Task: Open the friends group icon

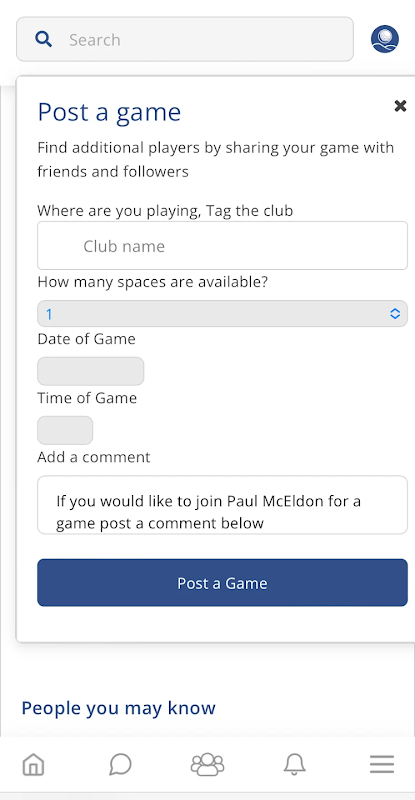Action: (x=207, y=764)
